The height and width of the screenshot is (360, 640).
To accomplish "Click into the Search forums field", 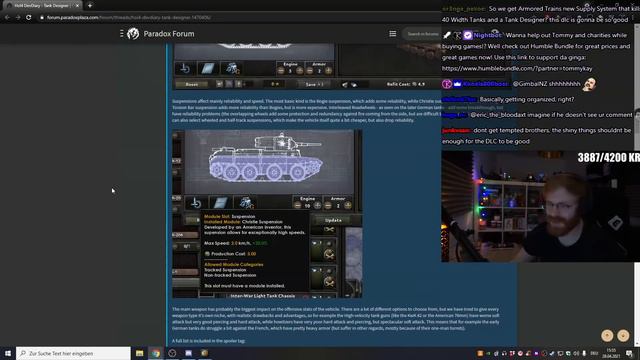I will [422, 34].
